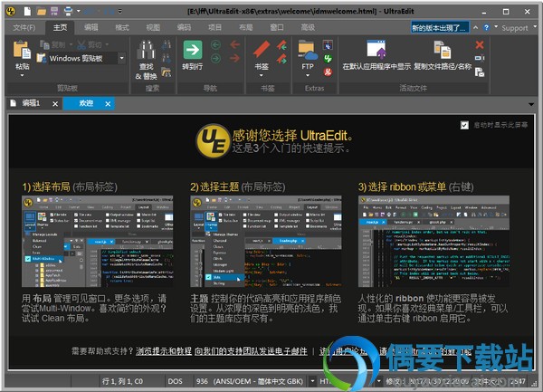Switch to the 视图 ribbon tab
The height and width of the screenshot is (392, 543).
point(153,27)
